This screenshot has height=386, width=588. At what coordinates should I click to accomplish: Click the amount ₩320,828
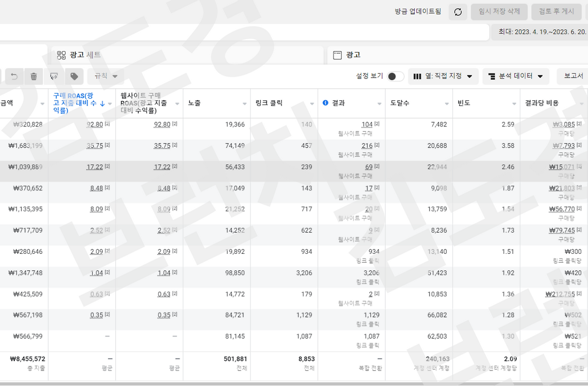pos(28,124)
